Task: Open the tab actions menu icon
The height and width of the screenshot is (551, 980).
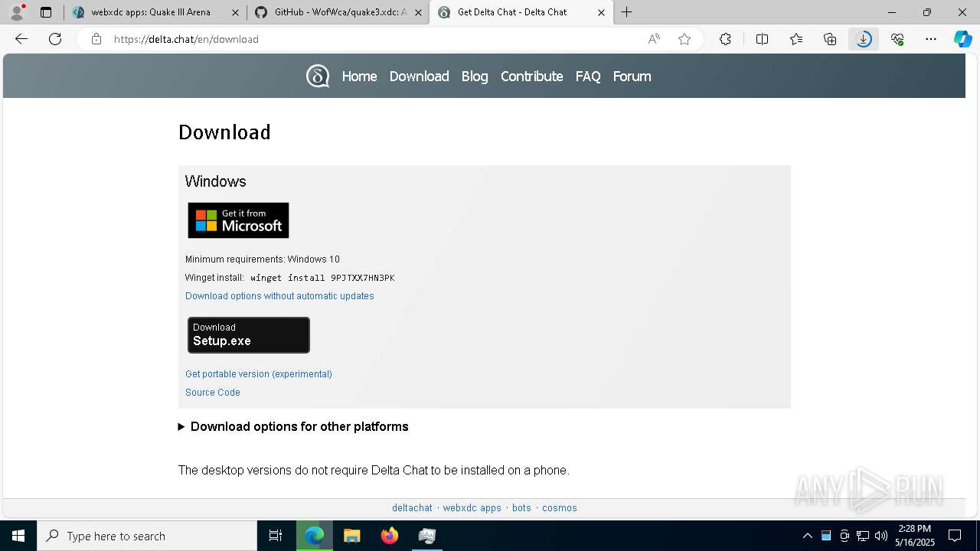Action: (x=46, y=12)
